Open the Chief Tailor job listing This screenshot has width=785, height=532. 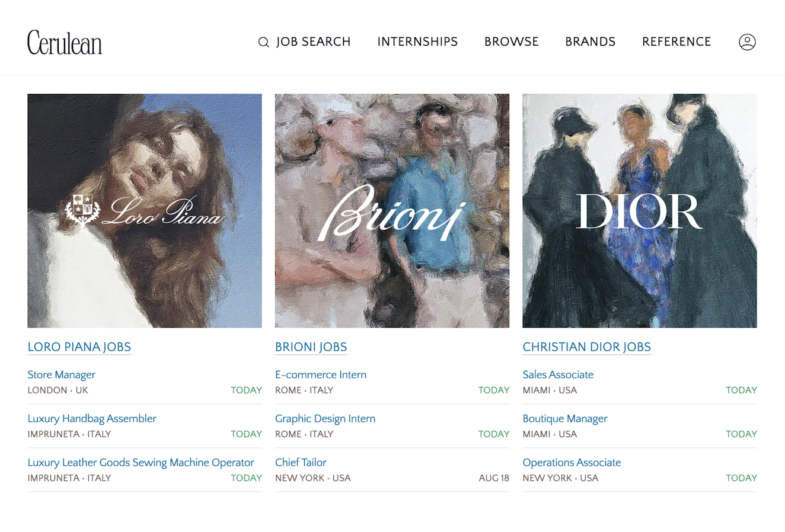pyautogui.click(x=301, y=462)
